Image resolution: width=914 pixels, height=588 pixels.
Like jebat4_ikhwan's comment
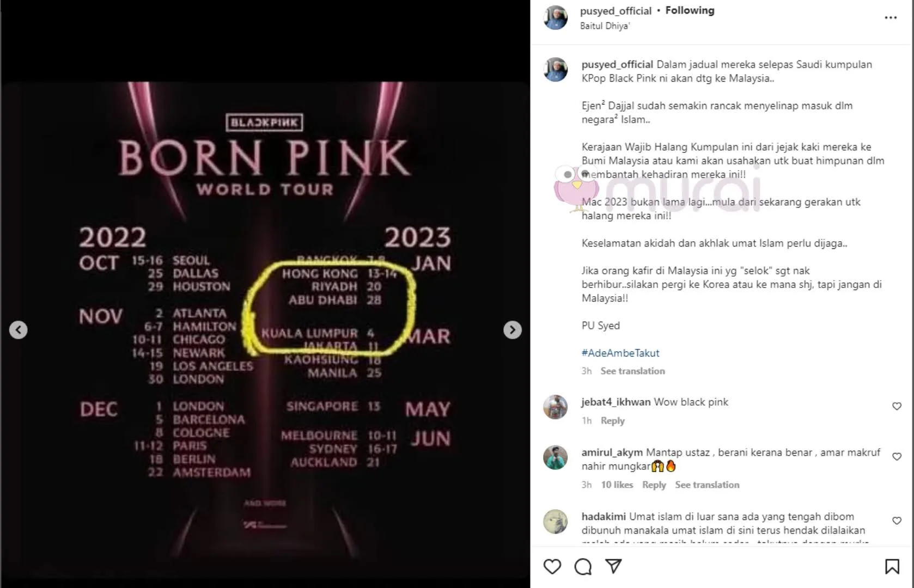(897, 406)
